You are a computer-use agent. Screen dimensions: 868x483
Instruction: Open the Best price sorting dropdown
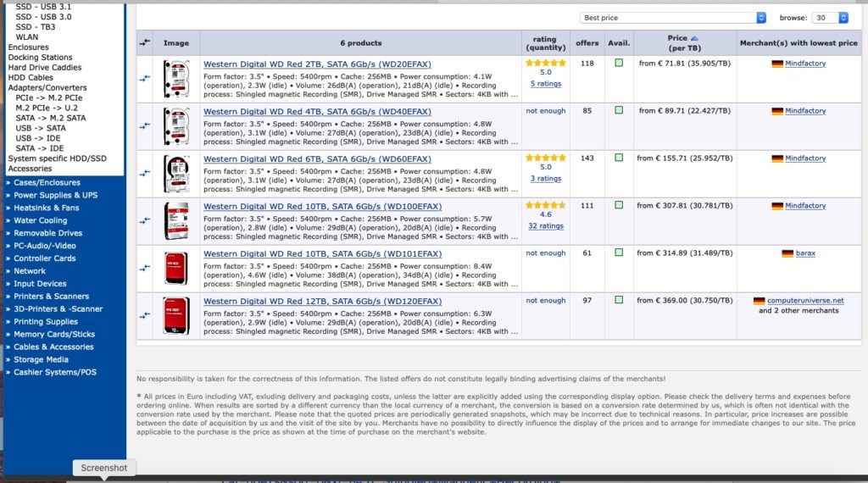click(x=672, y=18)
